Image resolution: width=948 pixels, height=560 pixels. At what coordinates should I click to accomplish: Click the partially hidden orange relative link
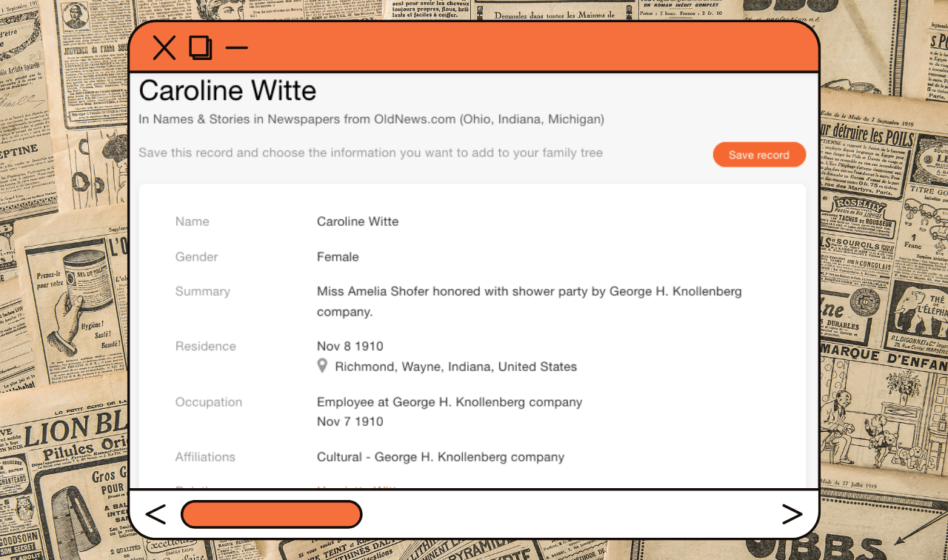point(358,487)
